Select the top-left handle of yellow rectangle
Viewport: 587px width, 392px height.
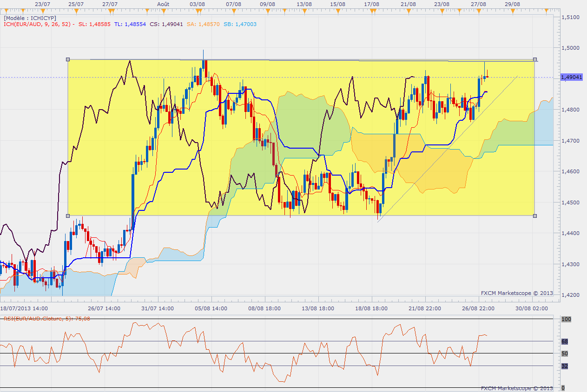click(x=68, y=59)
